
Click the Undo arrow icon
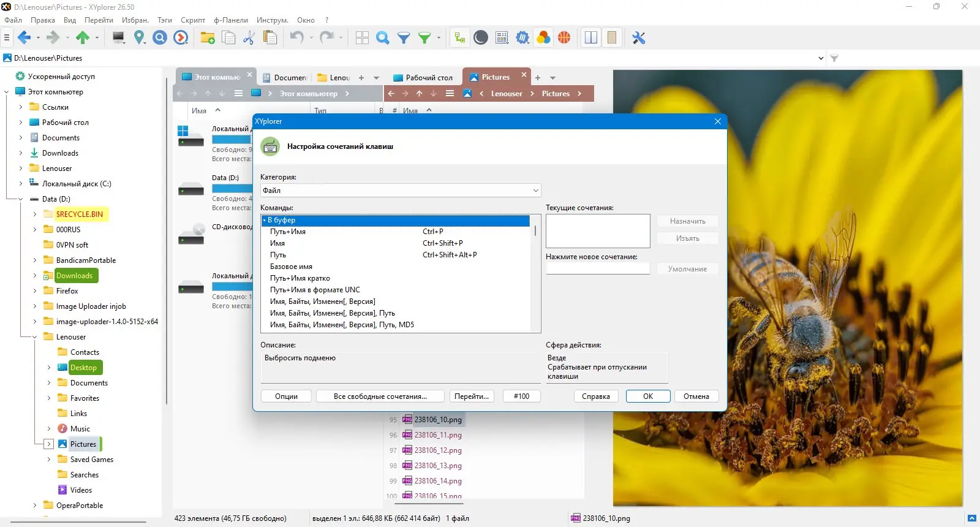(x=297, y=38)
